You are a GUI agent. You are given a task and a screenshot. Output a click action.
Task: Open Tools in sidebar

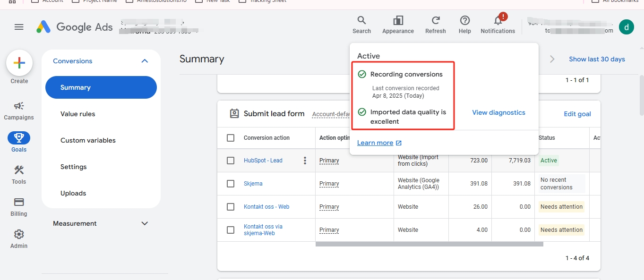pyautogui.click(x=19, y=175)
